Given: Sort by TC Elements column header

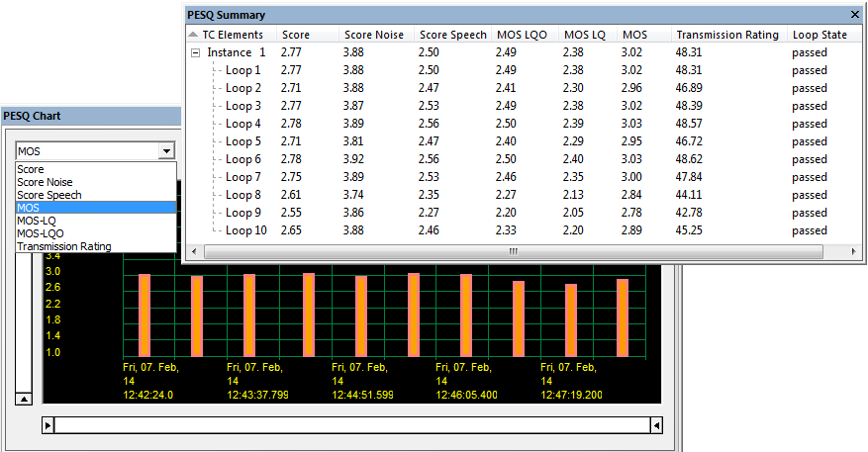Looking at the screenshot, I should 232,35.
